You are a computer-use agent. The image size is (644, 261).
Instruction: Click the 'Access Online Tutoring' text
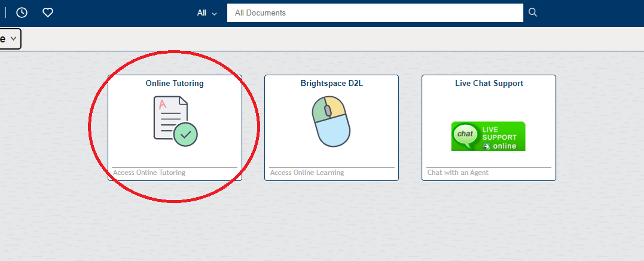pyautogui.click(x=149, y=173)
